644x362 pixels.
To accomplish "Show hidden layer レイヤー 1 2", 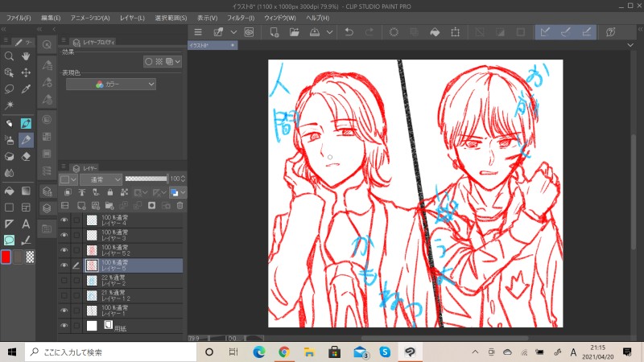I will coord(64,295).
